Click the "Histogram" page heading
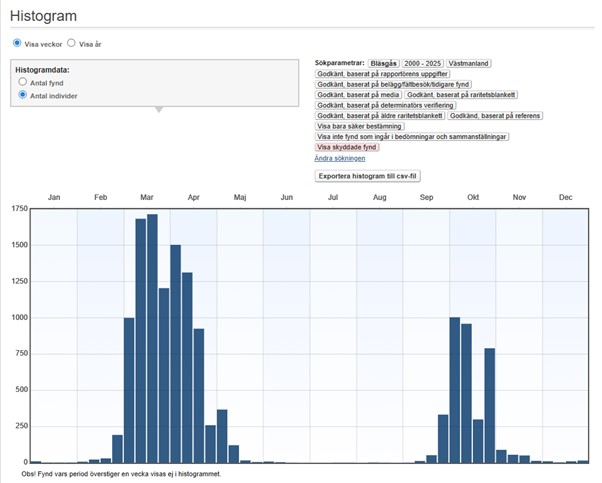Viewport: 602px width, 483px height. (43, 16)
